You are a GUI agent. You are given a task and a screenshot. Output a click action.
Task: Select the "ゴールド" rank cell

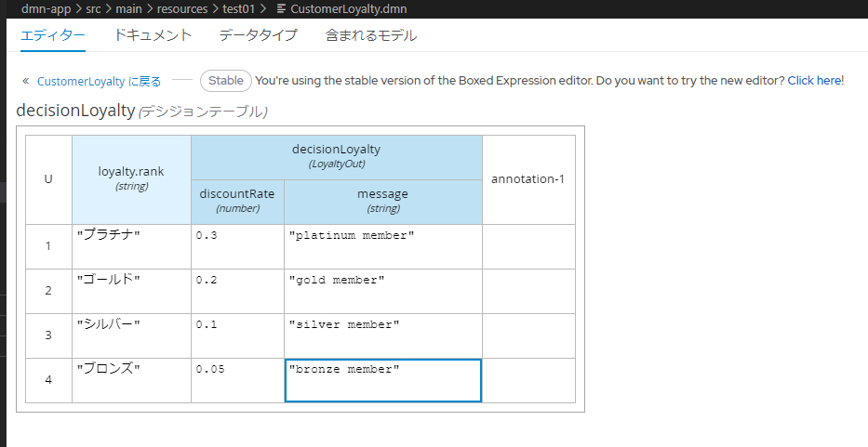(131, 291)
